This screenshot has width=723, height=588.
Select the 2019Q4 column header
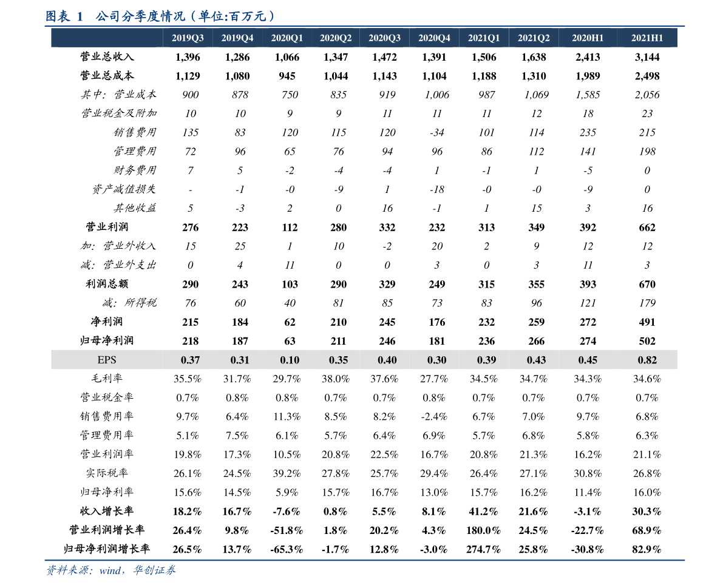coord(237,38)
